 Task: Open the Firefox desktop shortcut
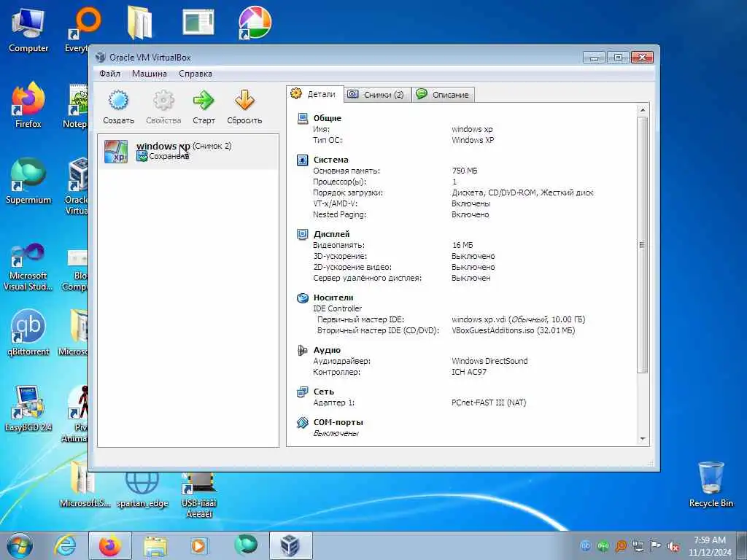tap(28, 105)
